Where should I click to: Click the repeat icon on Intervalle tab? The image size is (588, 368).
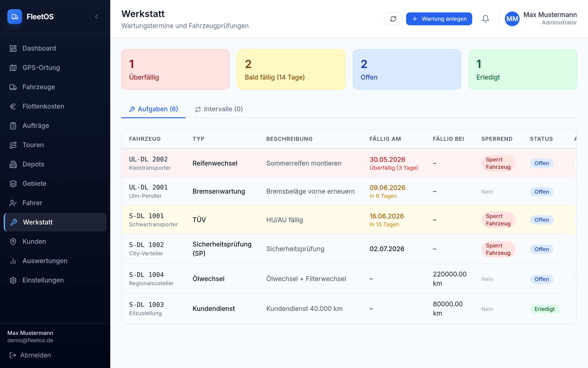tap(198, 109)
